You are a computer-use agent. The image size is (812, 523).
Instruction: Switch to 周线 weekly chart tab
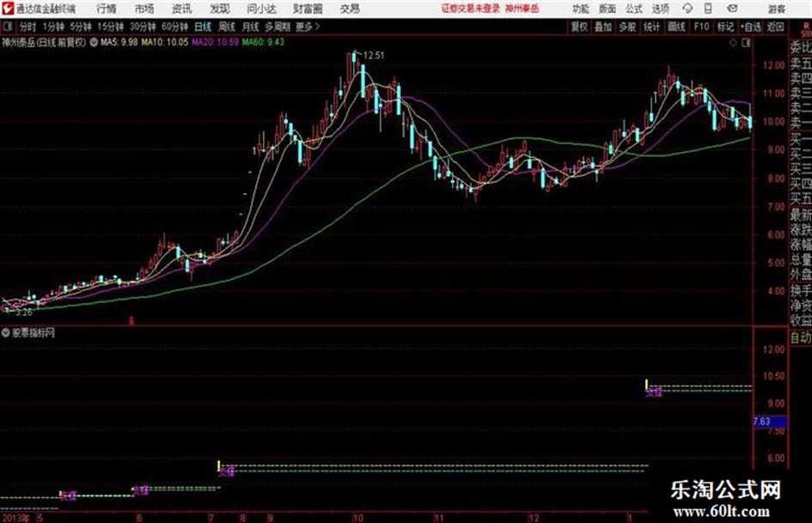coord(227,27)
